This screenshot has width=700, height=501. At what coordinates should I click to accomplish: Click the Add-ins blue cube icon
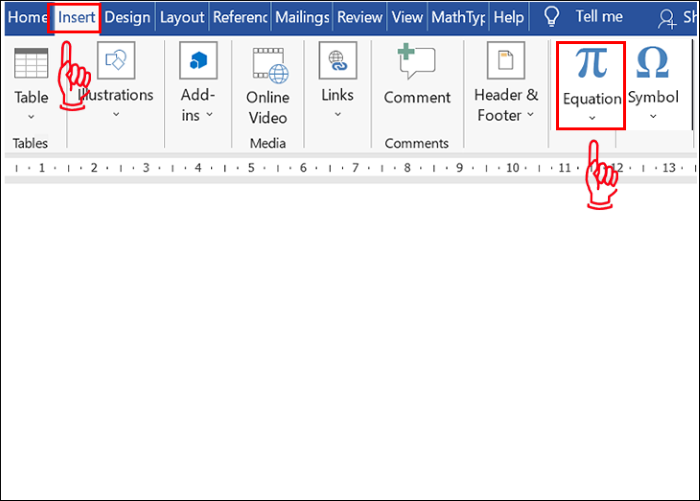click(198, 61)
